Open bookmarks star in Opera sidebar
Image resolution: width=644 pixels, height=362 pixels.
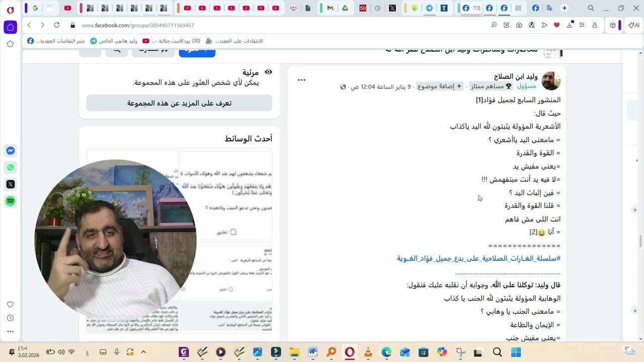click(10, 44)
